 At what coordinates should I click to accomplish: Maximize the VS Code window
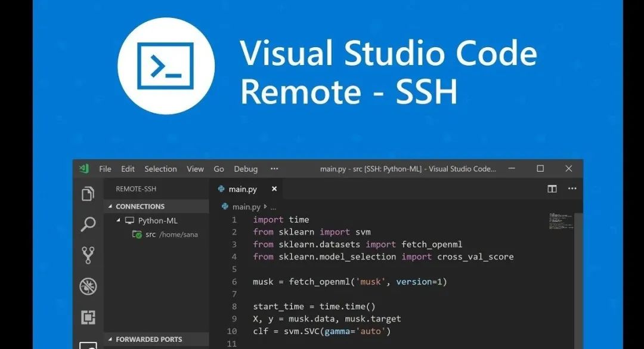pos(540,169)
